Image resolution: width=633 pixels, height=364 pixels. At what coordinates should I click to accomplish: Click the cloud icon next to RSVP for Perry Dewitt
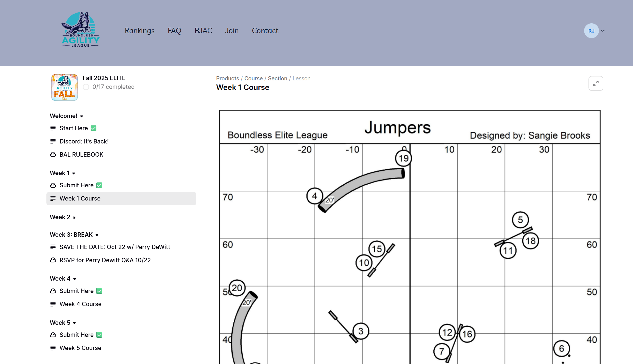click(x=53, y=260)
